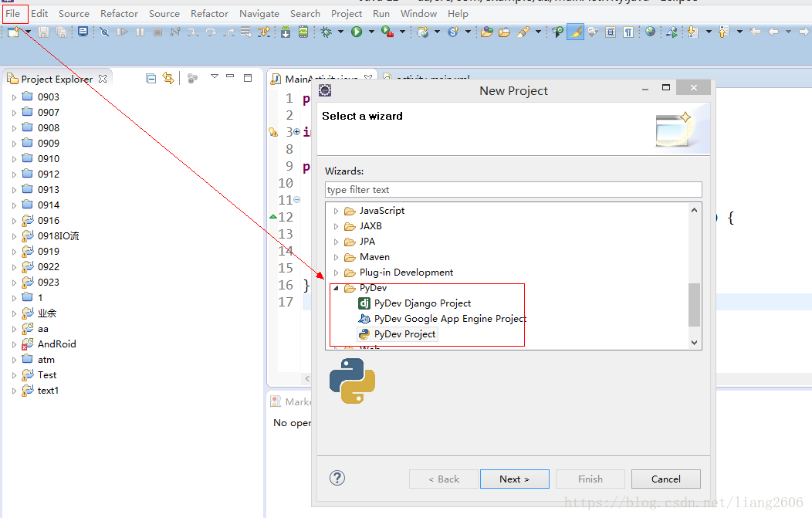Click the Debug bug icon
The image size is (812, 518).
tap(326, 32)
